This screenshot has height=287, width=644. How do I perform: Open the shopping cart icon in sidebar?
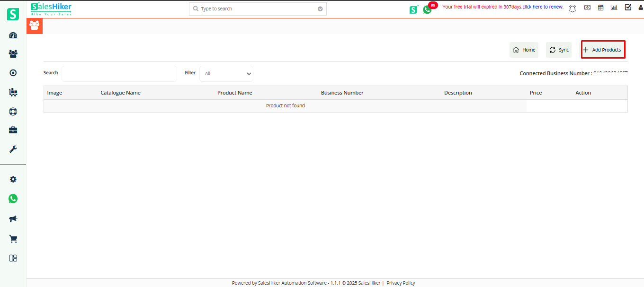coord(13,239)
